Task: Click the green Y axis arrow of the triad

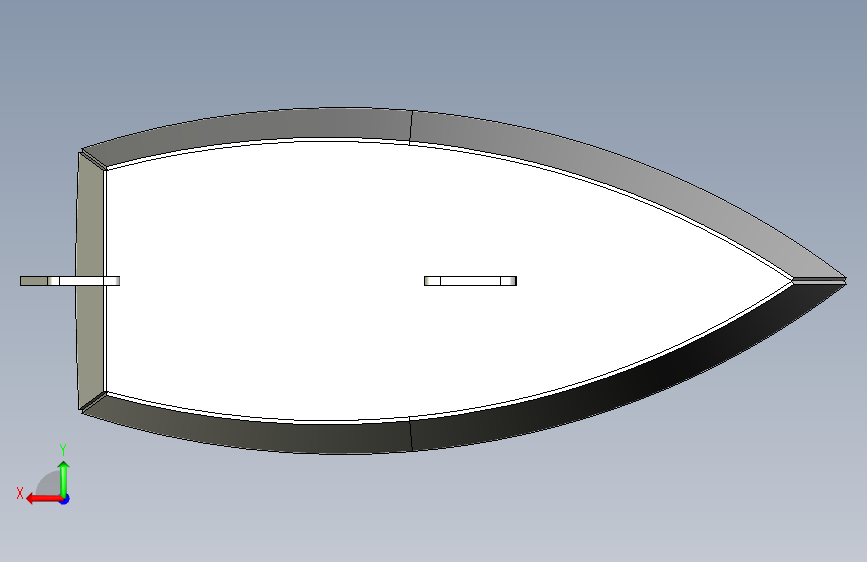Action: pos(64,479)
